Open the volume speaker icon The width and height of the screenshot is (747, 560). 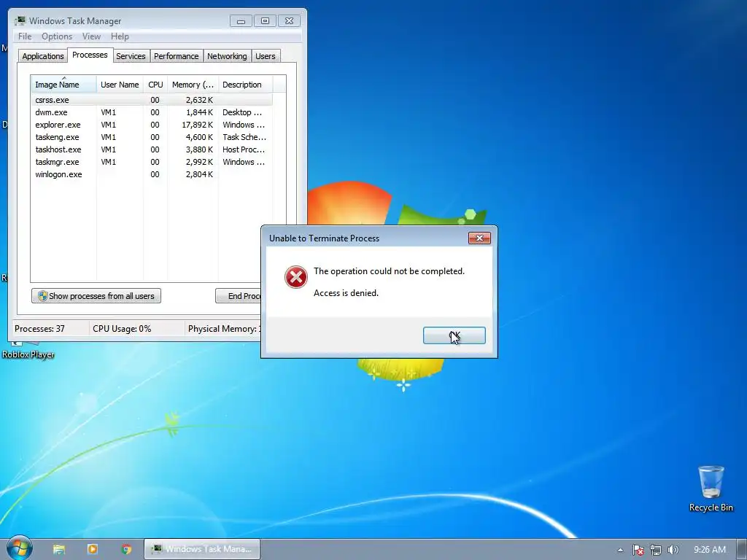[x=673, y=550]
